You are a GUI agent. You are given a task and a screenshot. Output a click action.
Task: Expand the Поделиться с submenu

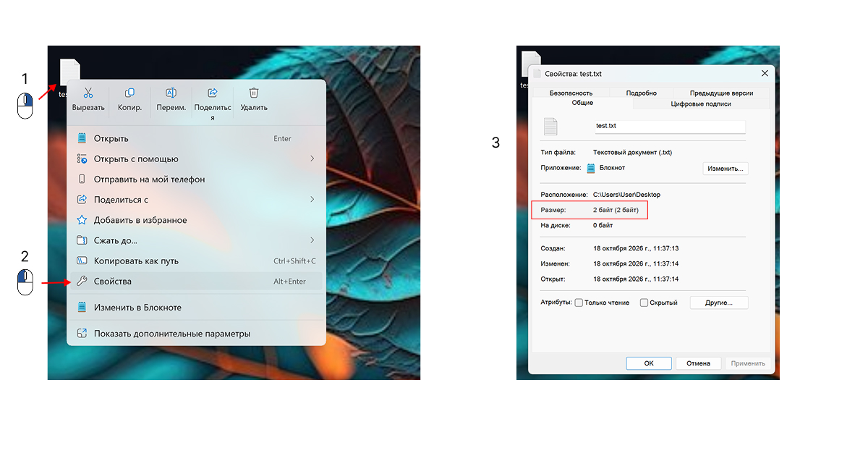196,199
